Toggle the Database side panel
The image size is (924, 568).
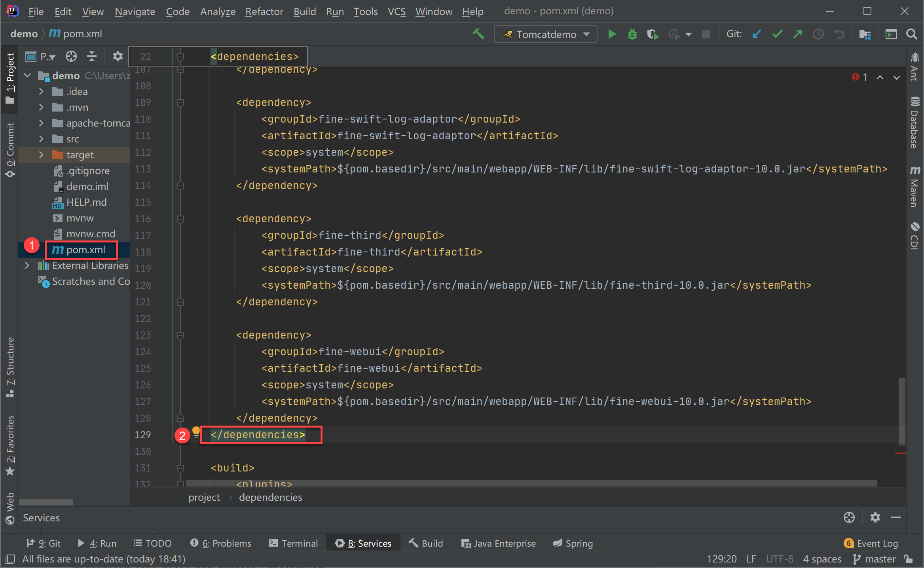coord(915,123)
